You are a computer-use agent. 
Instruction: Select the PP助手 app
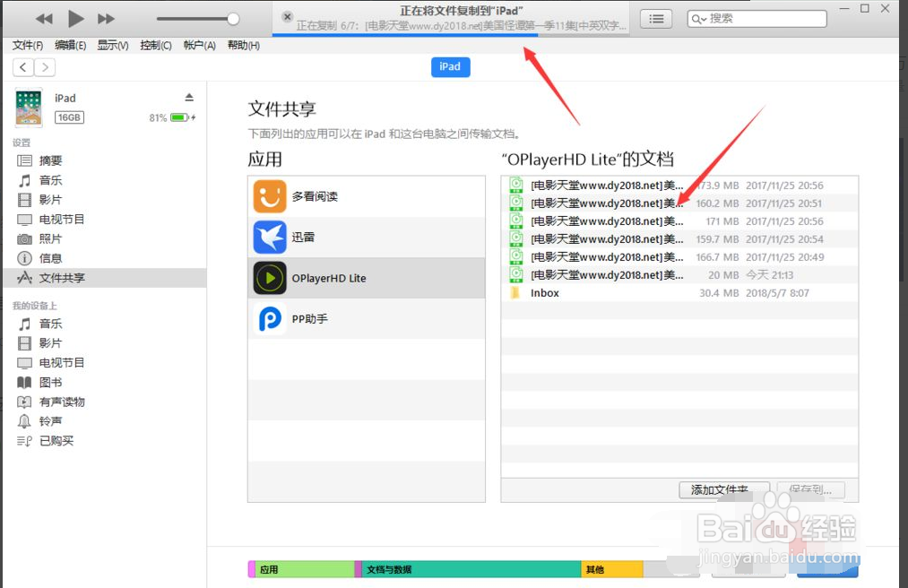tap(366, 318)
